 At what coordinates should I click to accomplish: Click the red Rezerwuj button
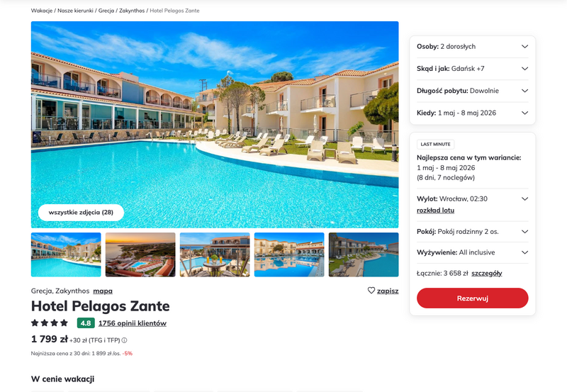coord(472,298)
